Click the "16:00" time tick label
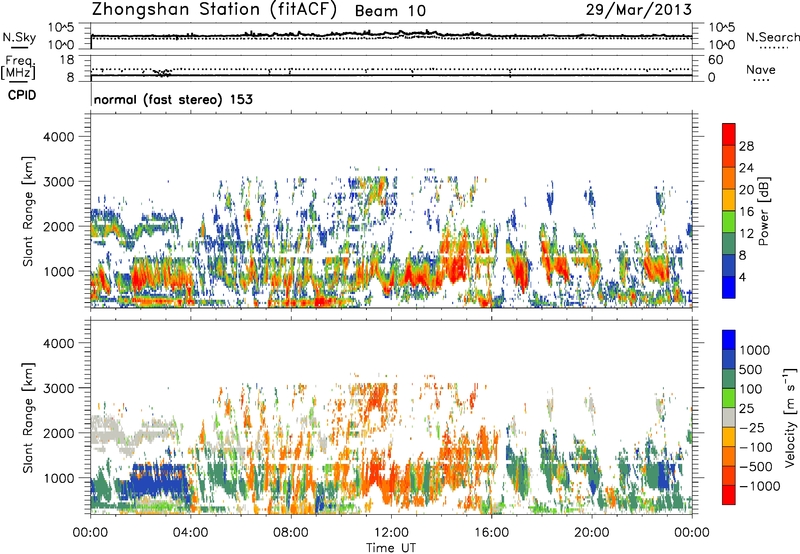The height and width of the screenshot is (554, 800). 491,533
